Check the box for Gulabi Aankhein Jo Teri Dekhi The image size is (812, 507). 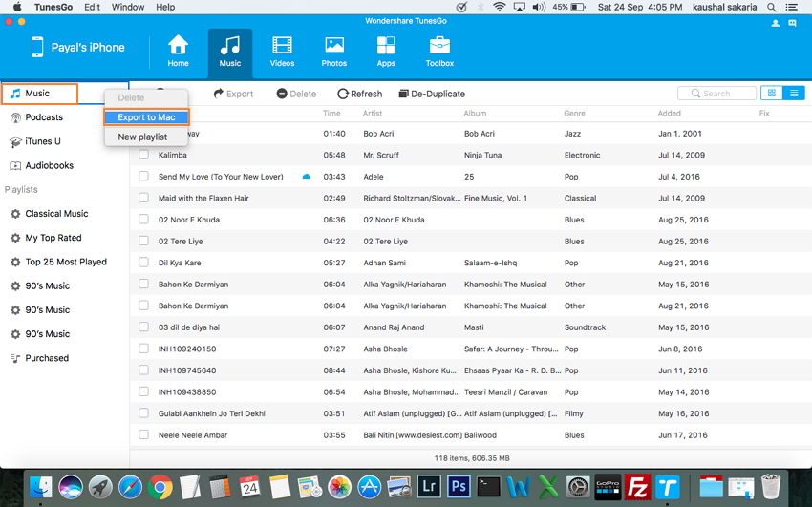143,413
